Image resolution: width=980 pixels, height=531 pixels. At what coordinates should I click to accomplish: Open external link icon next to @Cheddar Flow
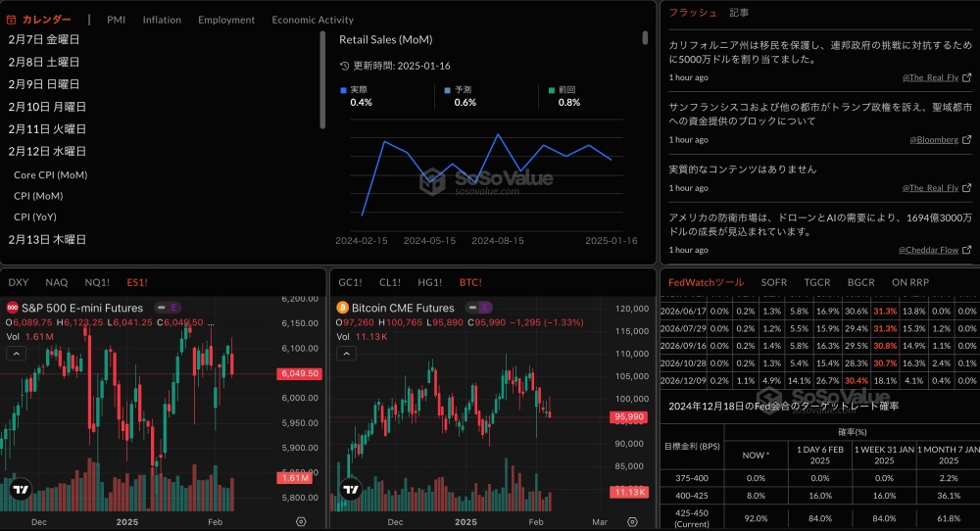click(967, 250)
